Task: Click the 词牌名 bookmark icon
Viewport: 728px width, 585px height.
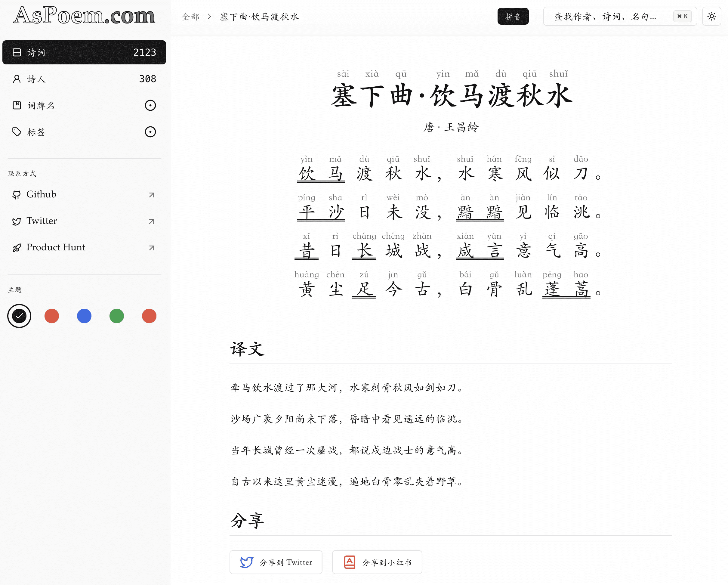Action: [17, 105]
